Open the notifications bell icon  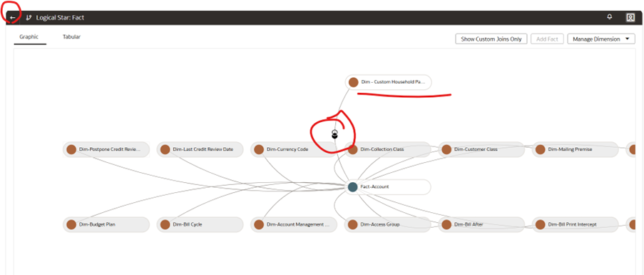(610, 17)
